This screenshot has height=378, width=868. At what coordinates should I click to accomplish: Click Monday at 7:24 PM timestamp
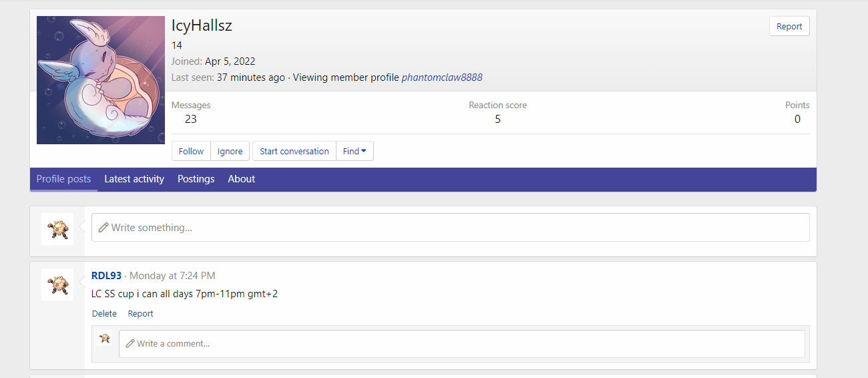click(172, 276)
